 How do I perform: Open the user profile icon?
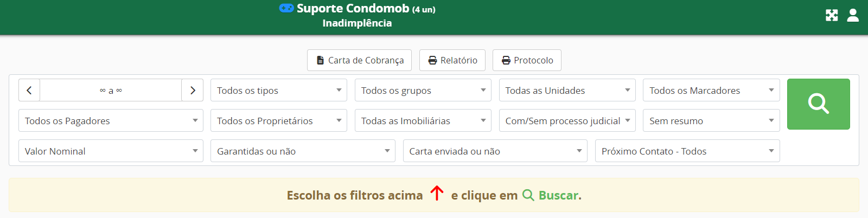coord(853,15)
